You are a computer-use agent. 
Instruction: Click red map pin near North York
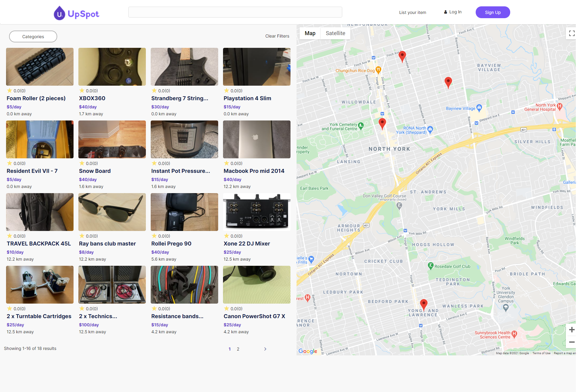coord(382,123)
